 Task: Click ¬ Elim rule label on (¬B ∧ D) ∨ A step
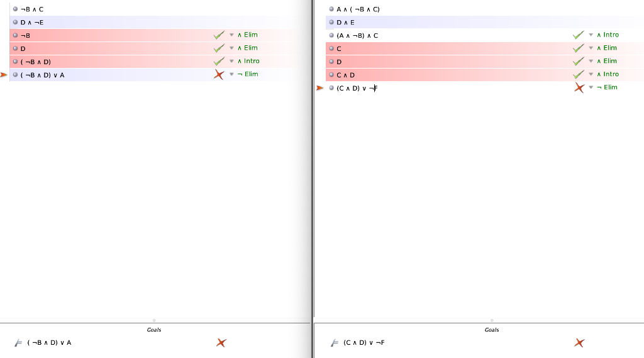pos(248,74)
